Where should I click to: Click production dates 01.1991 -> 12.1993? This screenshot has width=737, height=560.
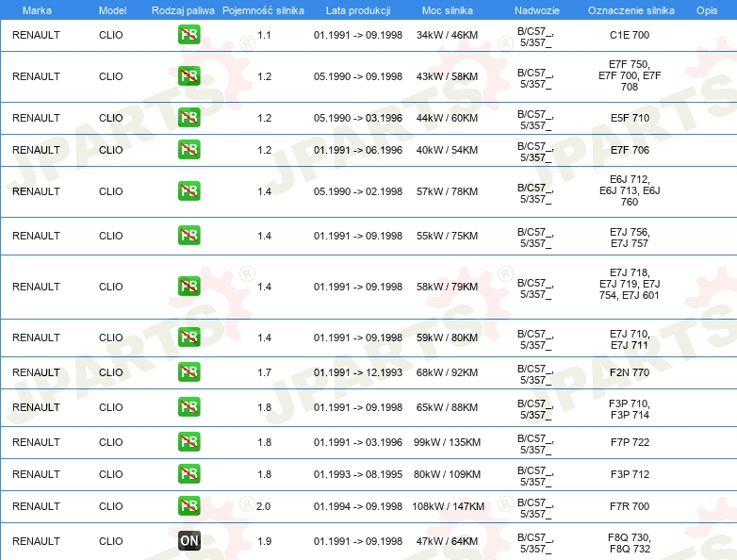click(x=358, y=372)
